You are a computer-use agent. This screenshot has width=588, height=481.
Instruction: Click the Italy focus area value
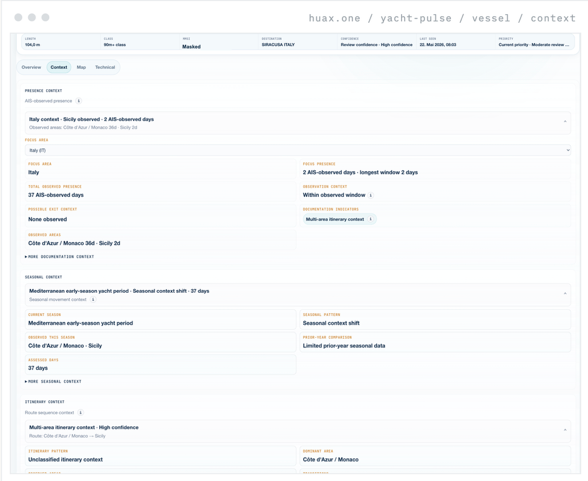tap(33, 172)
